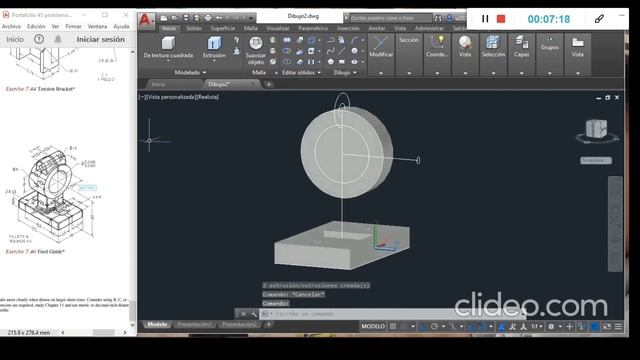
Task: Switch to the Presentación1 layout tab
Action: pos(195,324)
